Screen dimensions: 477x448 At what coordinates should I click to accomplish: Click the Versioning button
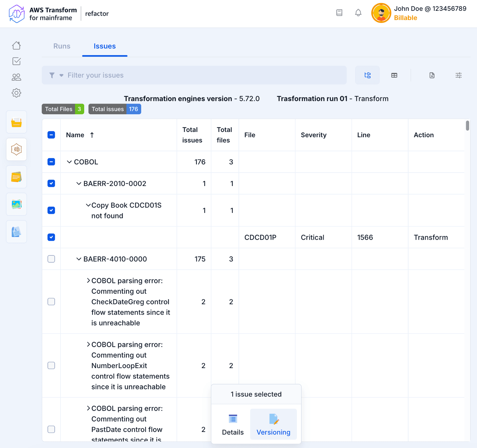(273, 424)
